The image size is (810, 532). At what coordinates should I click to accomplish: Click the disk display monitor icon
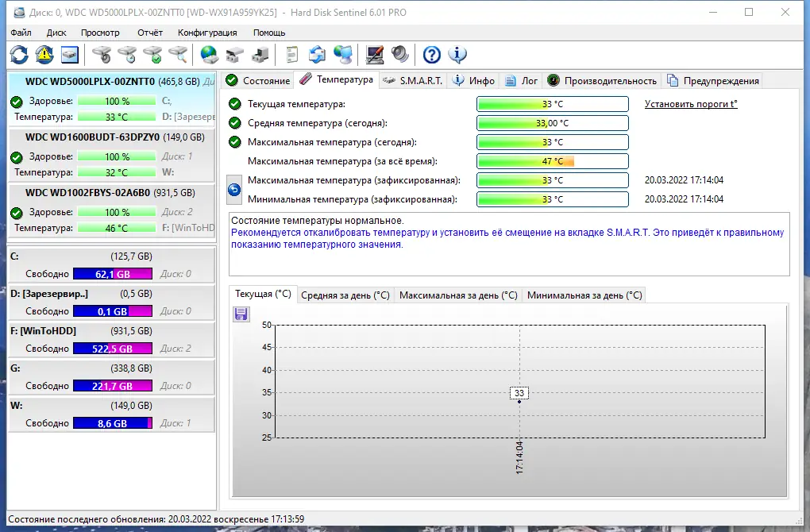68,54
